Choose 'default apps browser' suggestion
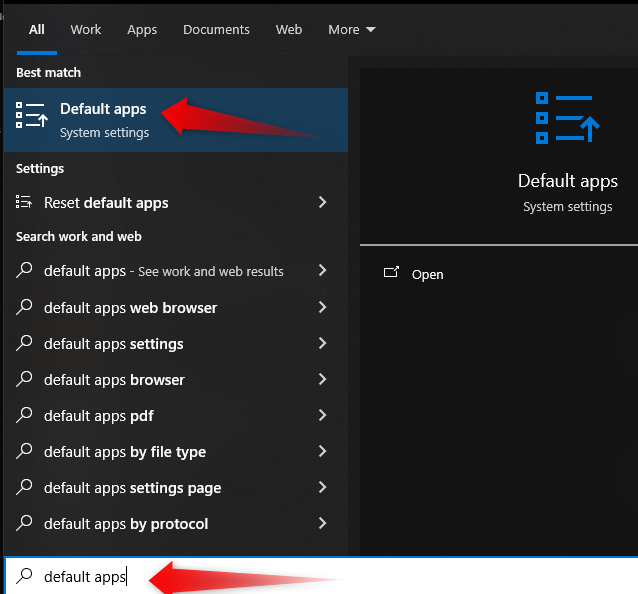The width and height of the screenshot is (638, 594). tap(176, 380)
